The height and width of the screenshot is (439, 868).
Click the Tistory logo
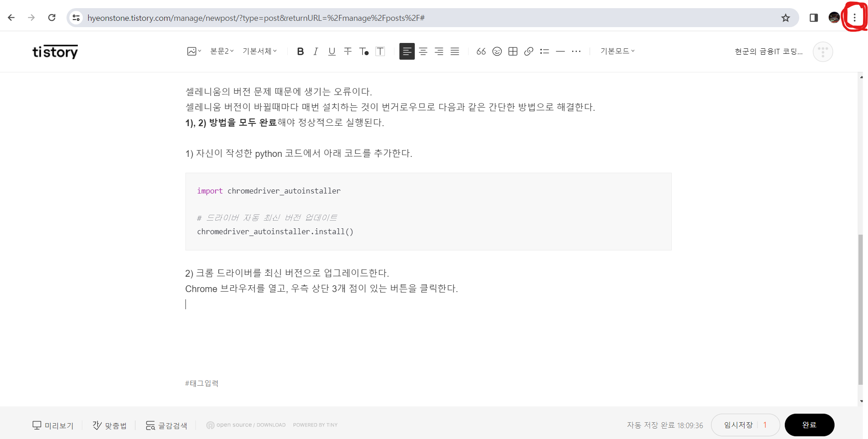55,52
